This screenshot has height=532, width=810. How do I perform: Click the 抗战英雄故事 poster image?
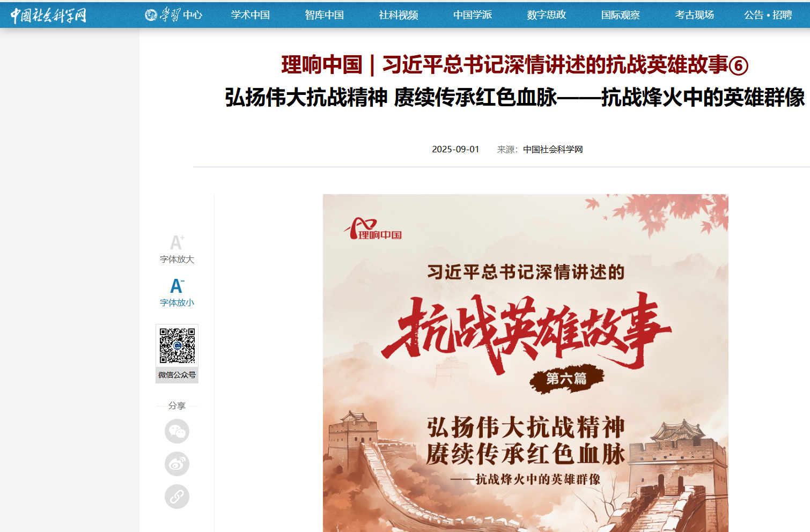[x=526, y=363]
